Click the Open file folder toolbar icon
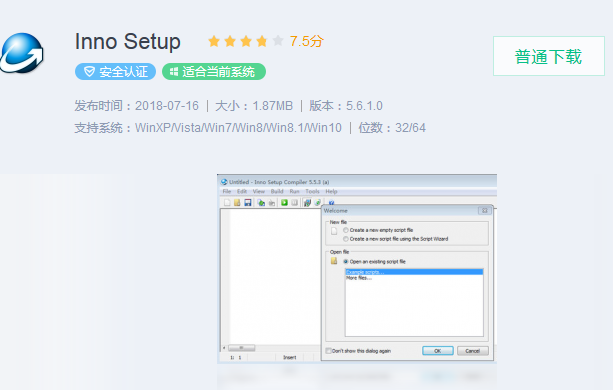The height and width of the screenshot is (390, 613). [x=237, y=202]
